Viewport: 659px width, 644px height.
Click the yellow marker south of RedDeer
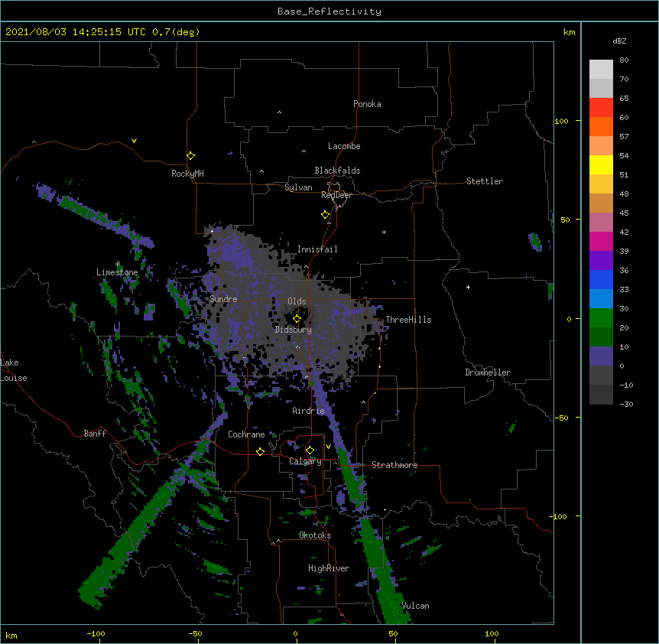[x=325, y=214]
